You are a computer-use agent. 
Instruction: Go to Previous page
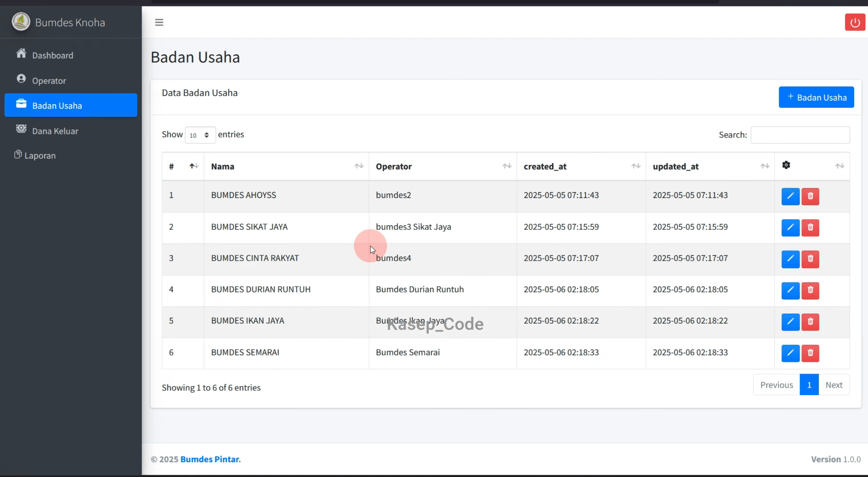[x=776, y=385]
